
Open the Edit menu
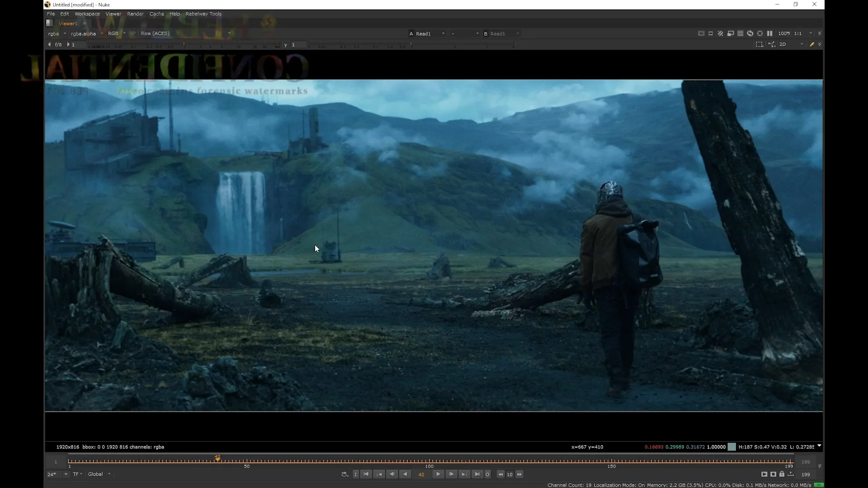(x=65, y=14)
